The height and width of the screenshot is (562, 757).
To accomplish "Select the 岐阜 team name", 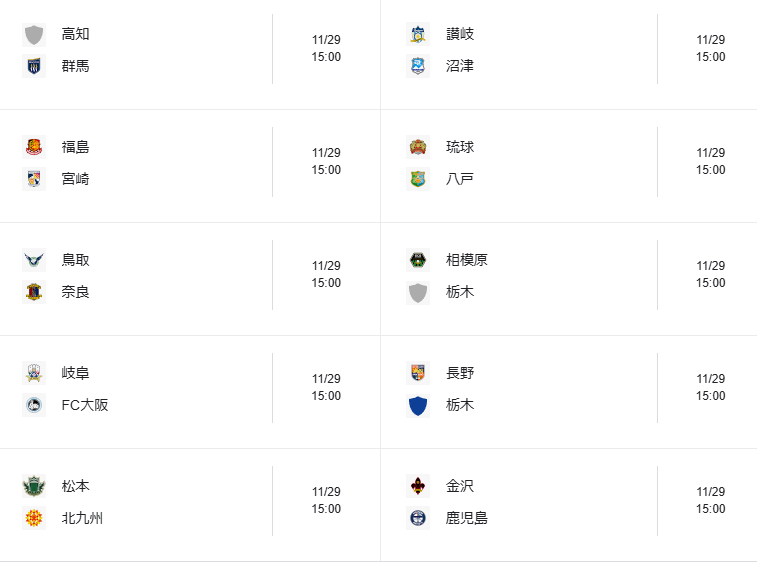I will click(x=75, y=373).
